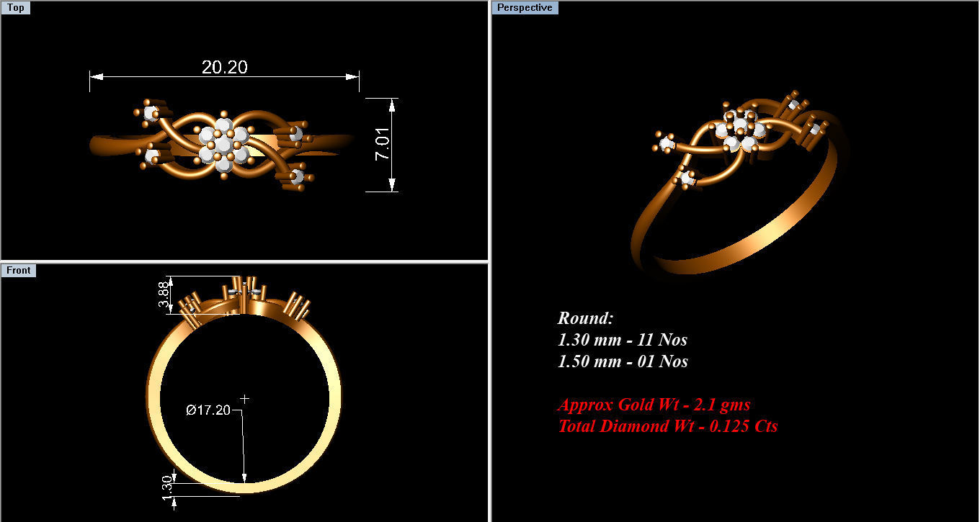Click the center point crosshair in Front view
The image size is (980, 522).
point(244,398)
